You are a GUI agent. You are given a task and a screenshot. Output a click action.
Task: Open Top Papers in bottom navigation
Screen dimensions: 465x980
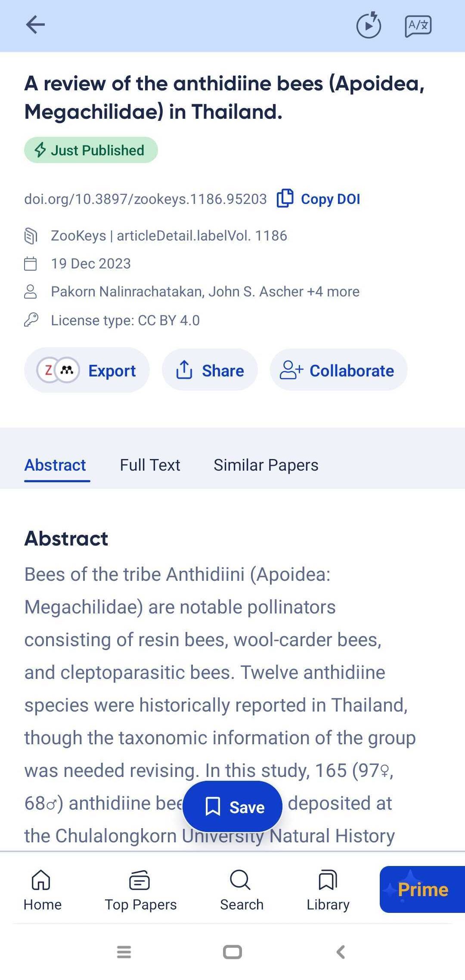tap(140, 890)
